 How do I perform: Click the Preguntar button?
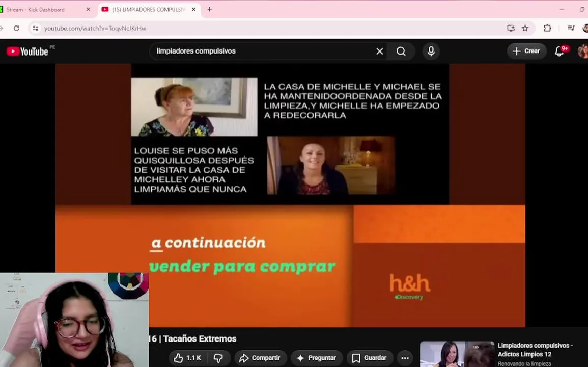pyautogui.click(x=317, y=358)
